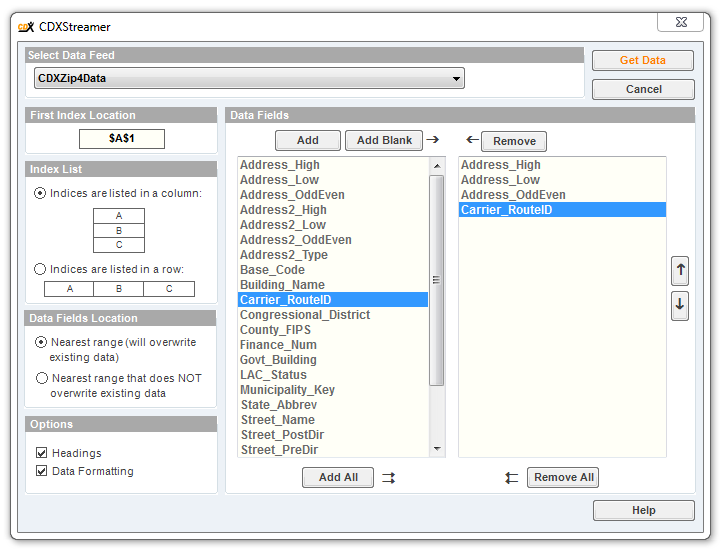Image resolution: width=726 pixels, height=557 pixels.
Task: Select Govt_Building field
Action: (333, 360)
